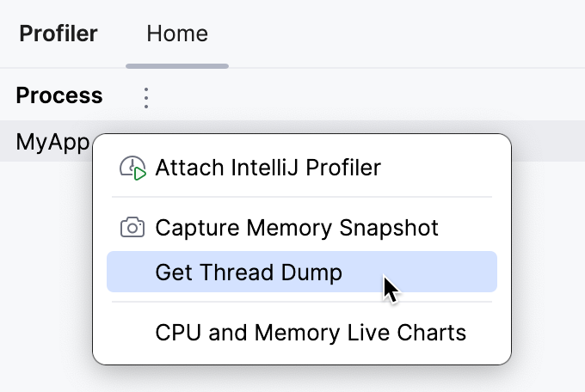Click the separator line above CPU and Memory Live Charts
The width and height of the screenshot is (585, 392).
pos(301,302)
